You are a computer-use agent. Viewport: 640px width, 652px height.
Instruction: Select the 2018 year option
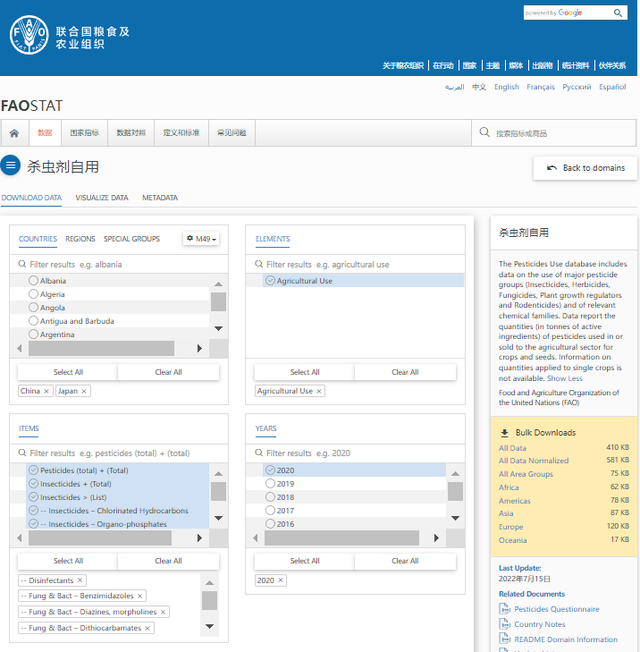coord(270,497)
